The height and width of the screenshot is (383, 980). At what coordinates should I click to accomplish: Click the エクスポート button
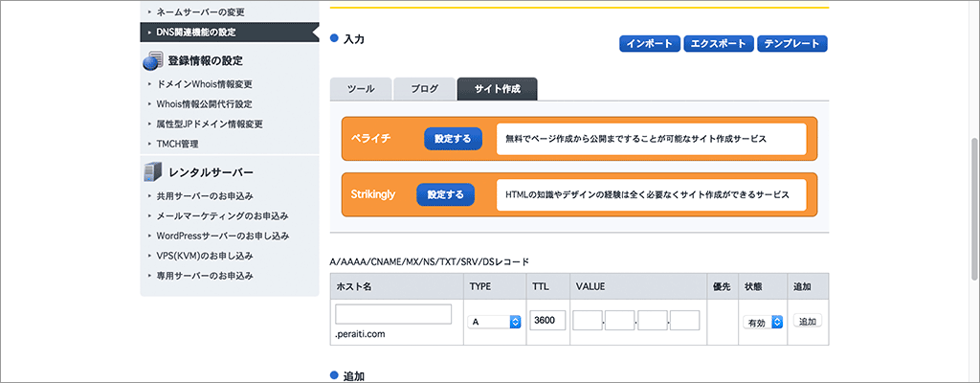(x=718, y=44)
